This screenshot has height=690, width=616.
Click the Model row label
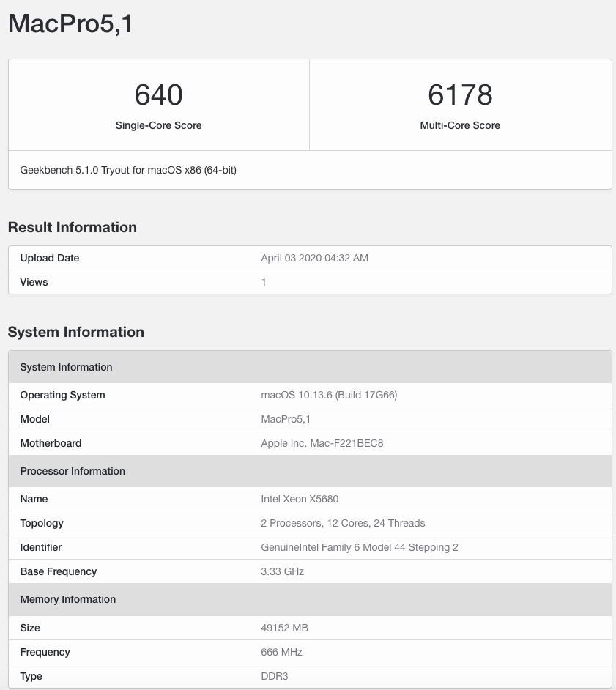[34, 419]
